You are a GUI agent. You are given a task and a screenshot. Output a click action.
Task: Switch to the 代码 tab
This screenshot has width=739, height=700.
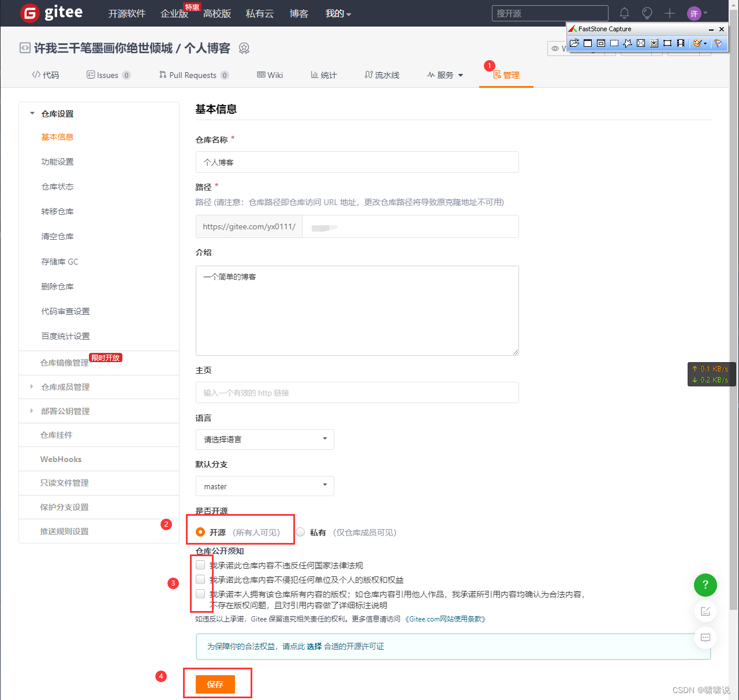pyautogui.click(x=46, y=75)
